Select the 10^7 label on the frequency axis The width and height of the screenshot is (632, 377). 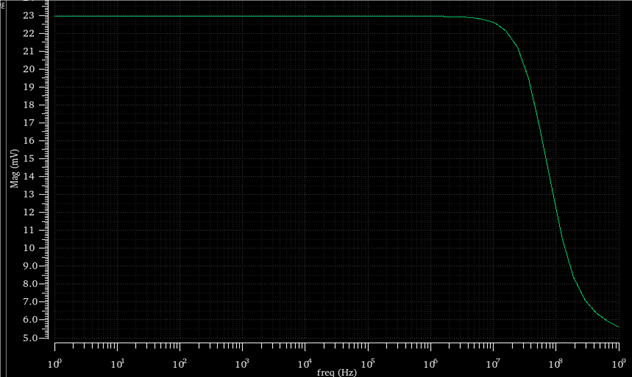pyautogui.click(x=493, y=364)
